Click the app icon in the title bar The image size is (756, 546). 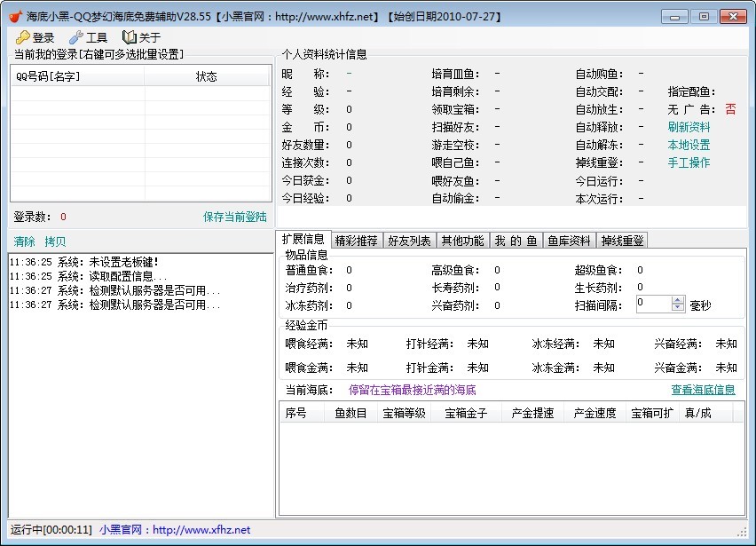[15, 16]
